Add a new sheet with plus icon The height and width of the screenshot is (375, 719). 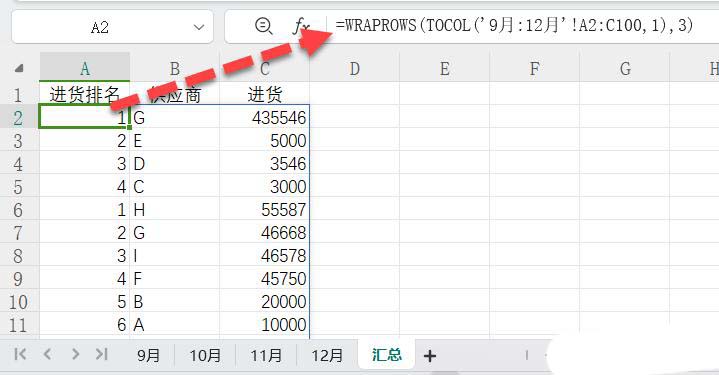[x=430, y=356]
